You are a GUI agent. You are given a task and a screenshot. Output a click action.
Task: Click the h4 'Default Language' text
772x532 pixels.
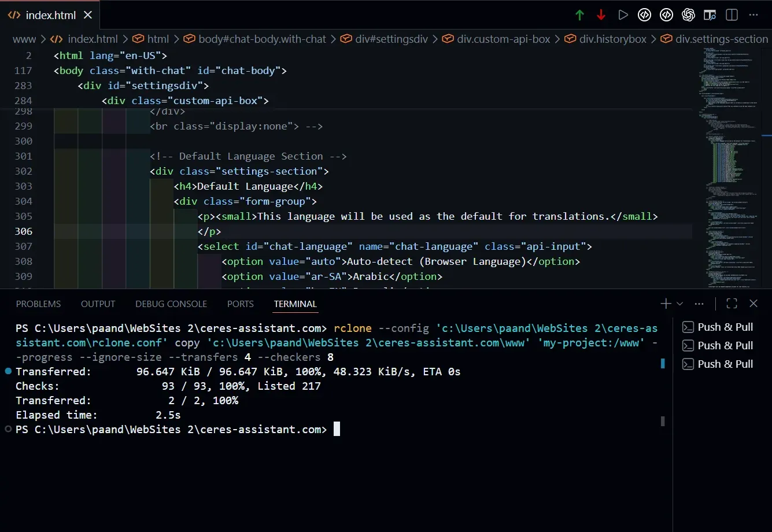coord(245,186)
